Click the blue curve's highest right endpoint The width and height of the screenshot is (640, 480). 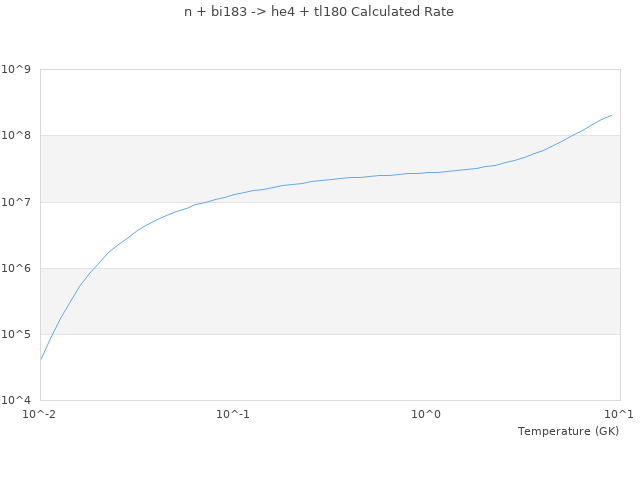[611, 115]
